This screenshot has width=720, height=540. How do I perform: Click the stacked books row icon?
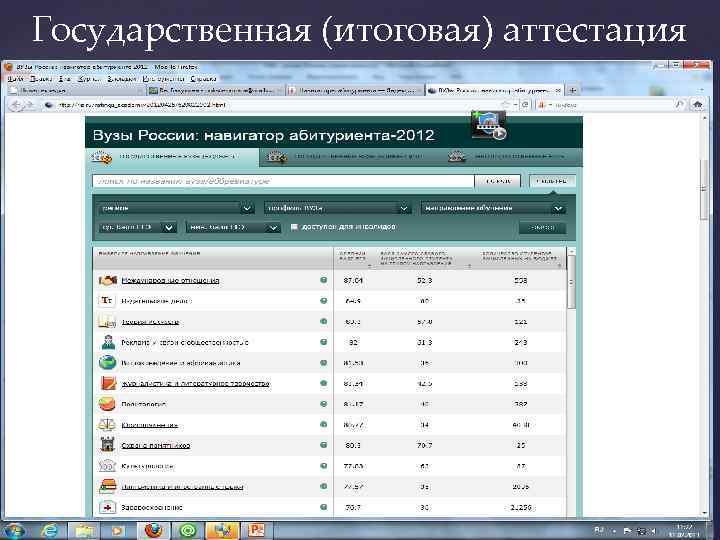(x=108, y=486)
